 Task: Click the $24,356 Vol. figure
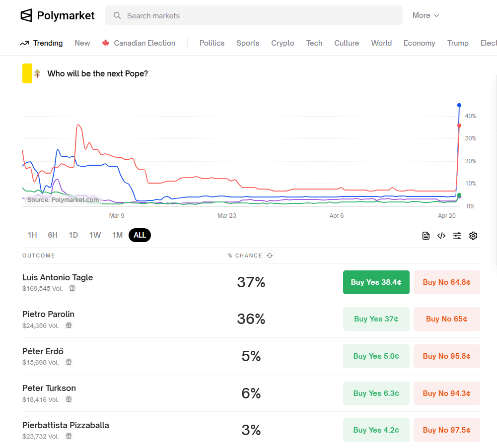40,325
